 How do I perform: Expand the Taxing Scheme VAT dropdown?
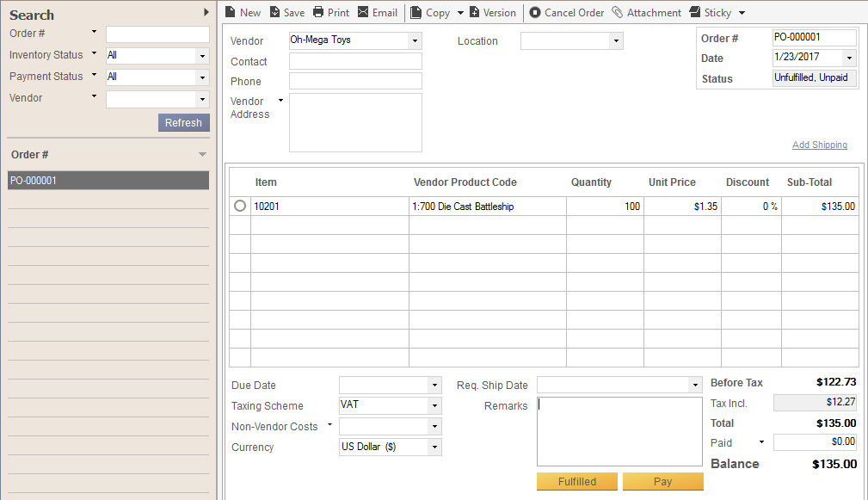pyautogui.click(x=434, y=405)
